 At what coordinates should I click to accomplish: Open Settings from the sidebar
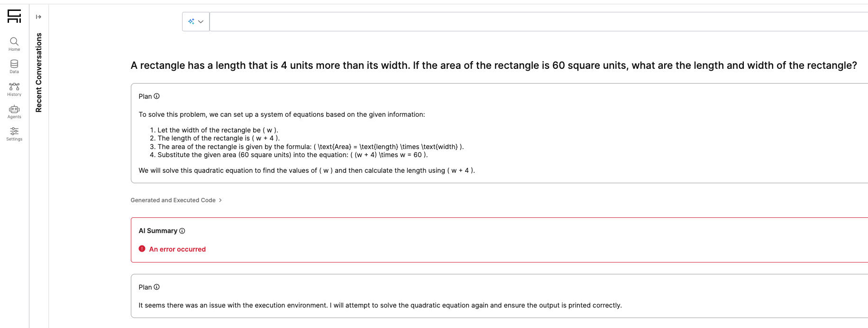[14, 134]
